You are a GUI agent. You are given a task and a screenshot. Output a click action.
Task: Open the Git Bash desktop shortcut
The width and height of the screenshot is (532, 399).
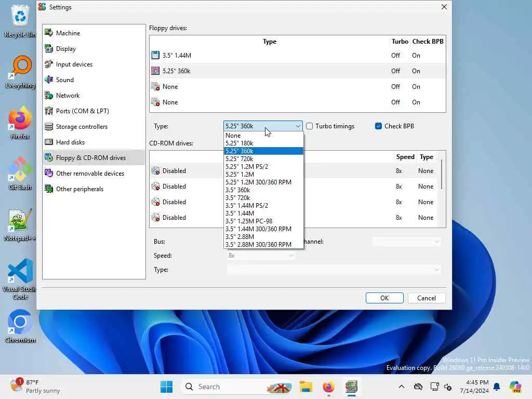[20, 174]
